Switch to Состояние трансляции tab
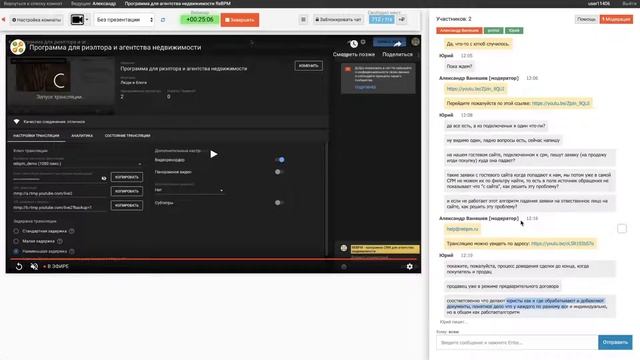 (x=127, y=136)
